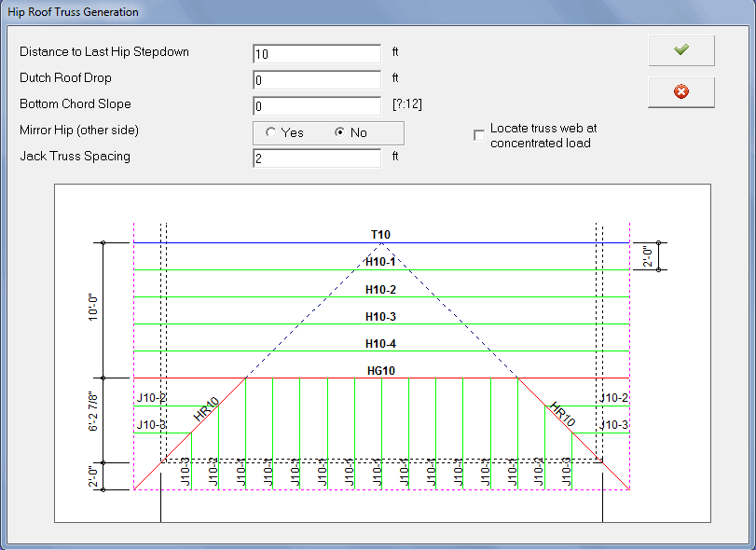Select Yes for Mirror Hip

[x=271, y=132]
